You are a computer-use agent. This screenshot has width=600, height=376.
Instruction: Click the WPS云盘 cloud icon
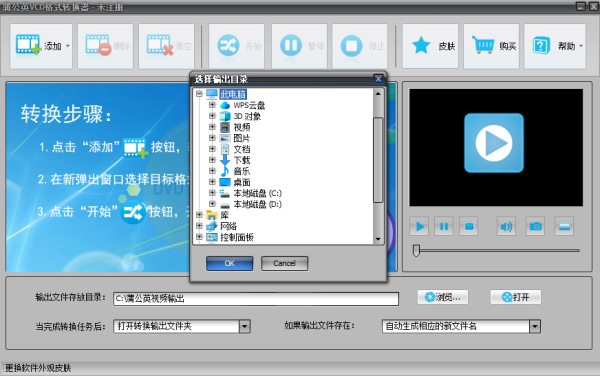[x=225, y=105]
